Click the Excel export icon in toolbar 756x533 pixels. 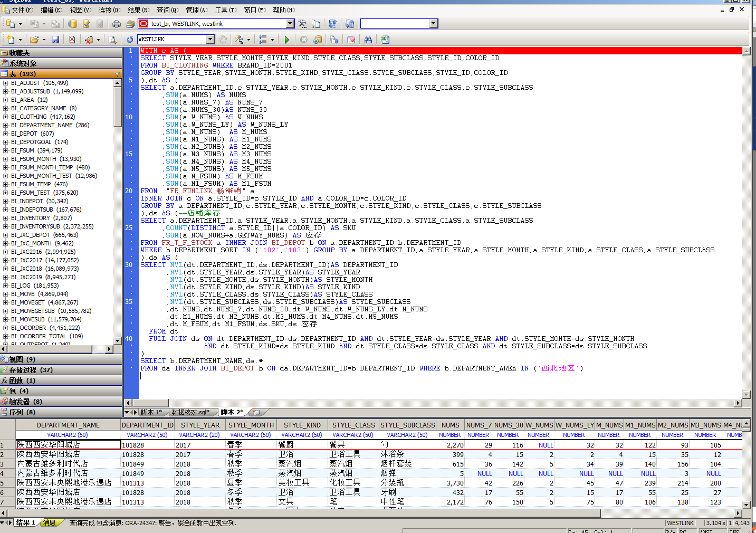[385, 40]
